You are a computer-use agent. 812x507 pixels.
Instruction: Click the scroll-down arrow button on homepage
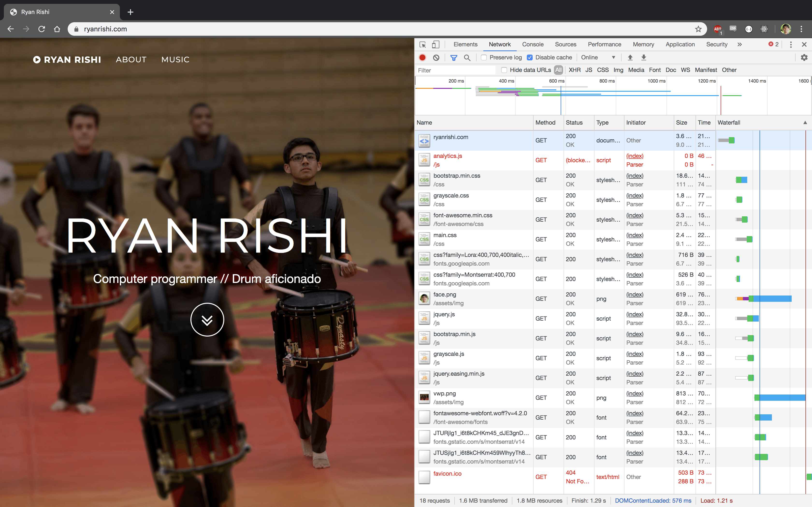pos(207,319)
